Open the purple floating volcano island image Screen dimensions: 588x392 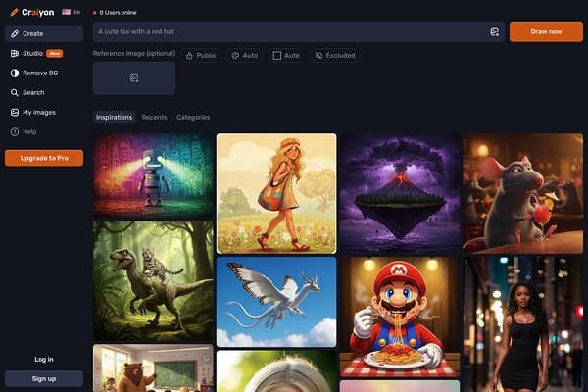[400, 194]
